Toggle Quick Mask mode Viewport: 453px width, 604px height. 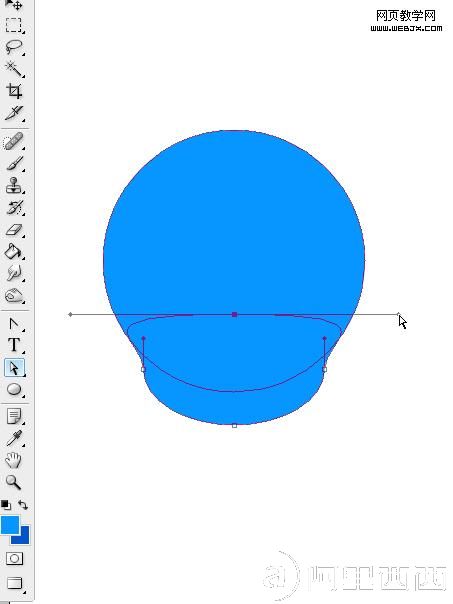coord(14,558)
